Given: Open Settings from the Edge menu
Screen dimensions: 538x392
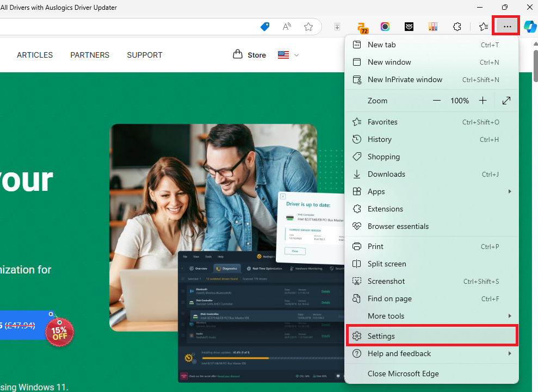Looking at the screenshot, I should (431, 336).
